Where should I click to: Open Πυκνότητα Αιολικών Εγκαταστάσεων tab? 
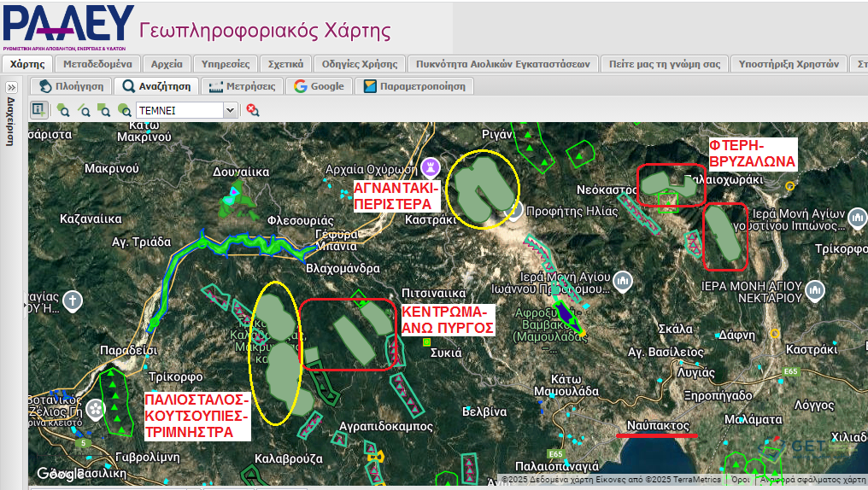pos(503,64)
